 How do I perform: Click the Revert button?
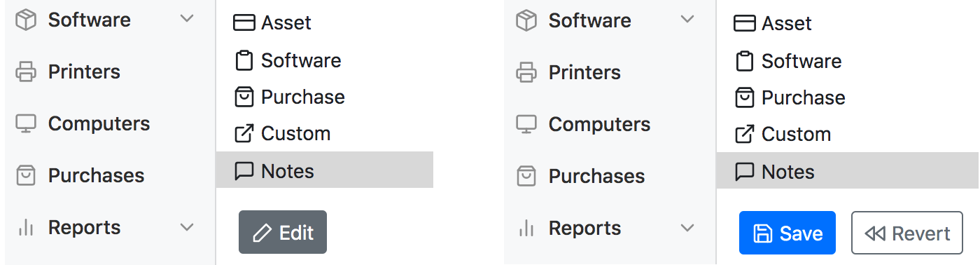click(x=907, y=233)
